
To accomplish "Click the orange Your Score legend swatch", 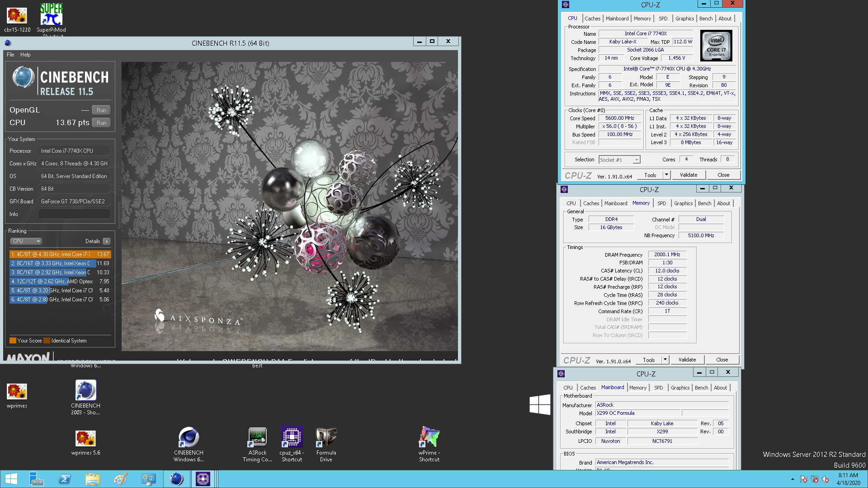I will (x=13, y=341).
